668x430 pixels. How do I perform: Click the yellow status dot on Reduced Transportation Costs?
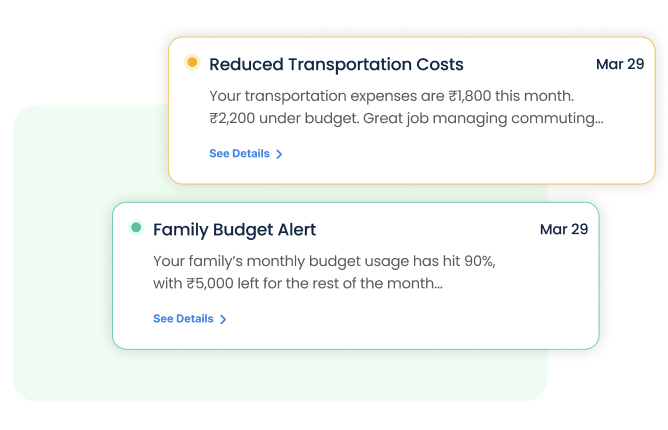coord(192,63)
